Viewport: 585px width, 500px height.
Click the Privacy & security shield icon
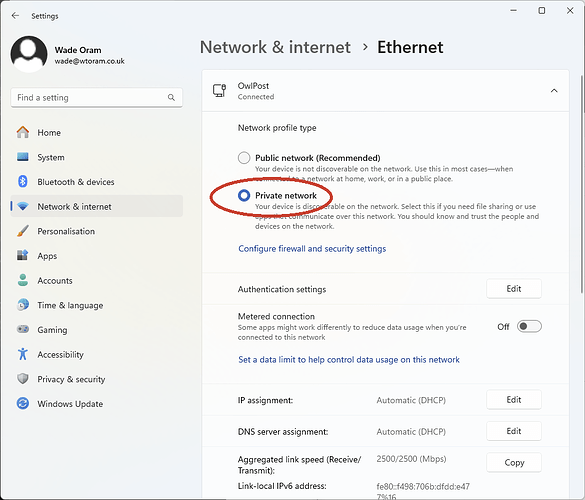23,379
